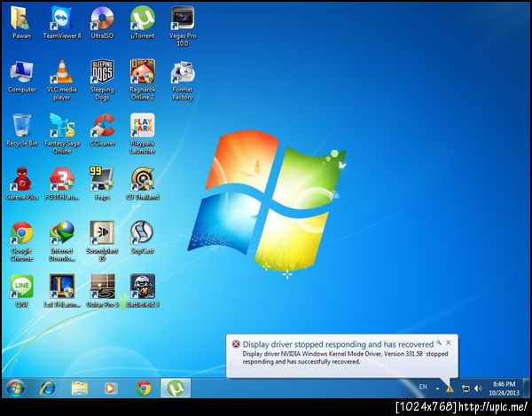Open Windows Explorer from the taskbar
Image resolution: width=532 pixels, height=416 pixels.
pos(80,388)
